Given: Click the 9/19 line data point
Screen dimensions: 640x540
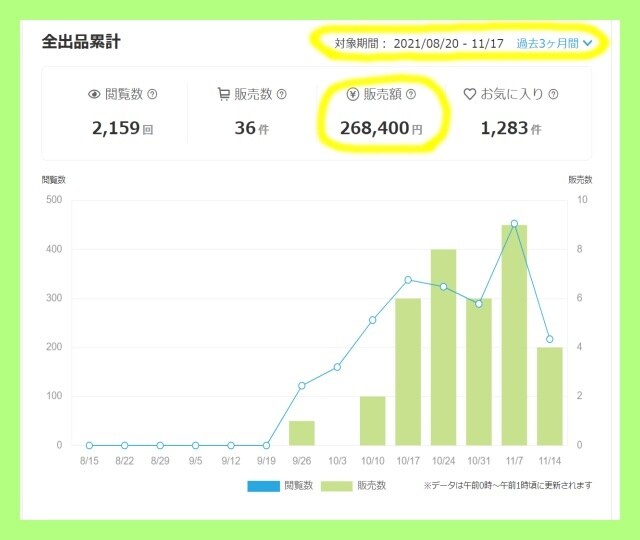Looking at the screenshot, I should (266, 445).
